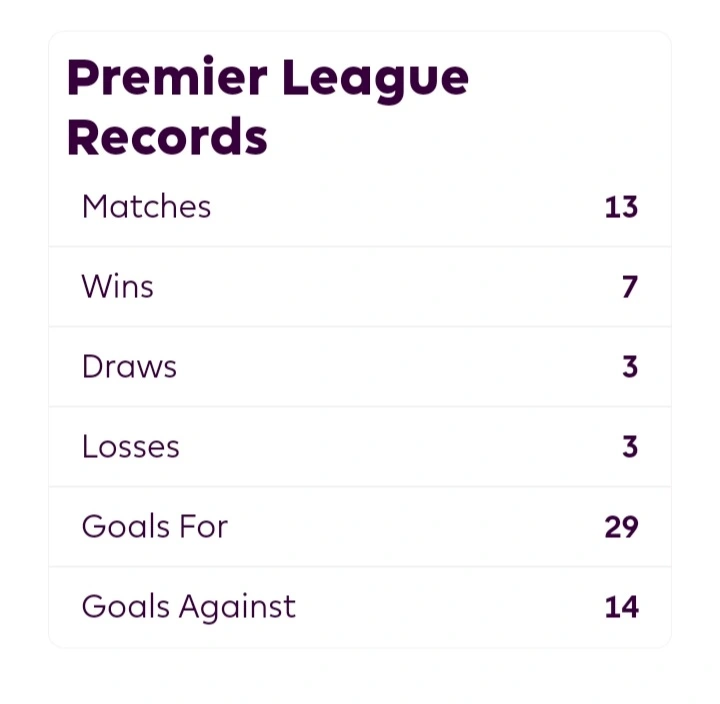Image resolution: width=720 pixels, height=704 pixels.
Task: Click the word Records in heading
Action: coord(167,137)
